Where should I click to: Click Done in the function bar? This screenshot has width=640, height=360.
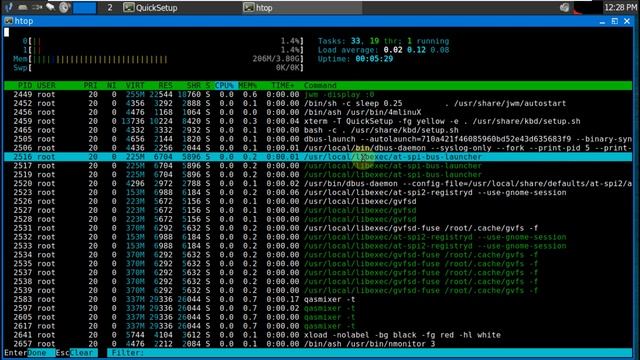click(37, 353)
